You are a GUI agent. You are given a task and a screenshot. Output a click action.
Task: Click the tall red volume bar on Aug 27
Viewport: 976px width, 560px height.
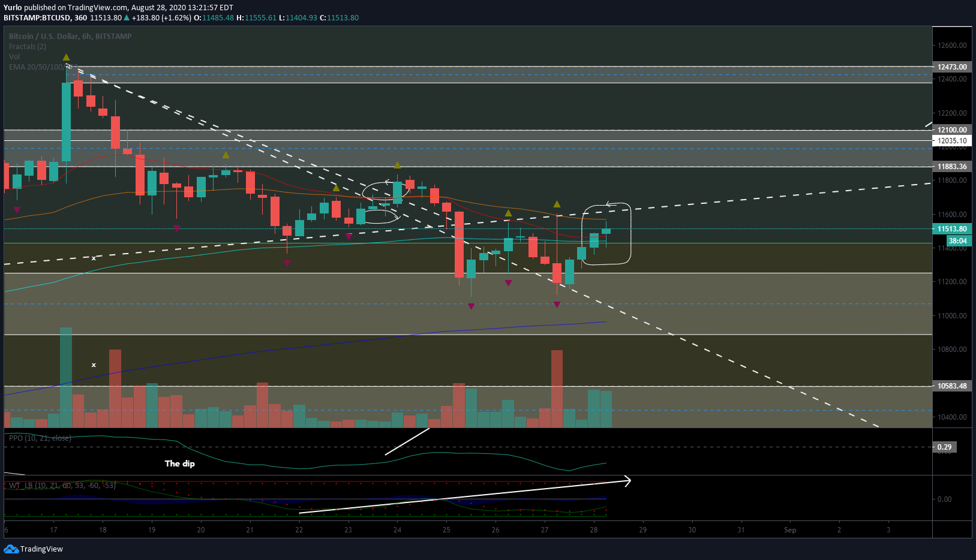[x=557, y=389]
